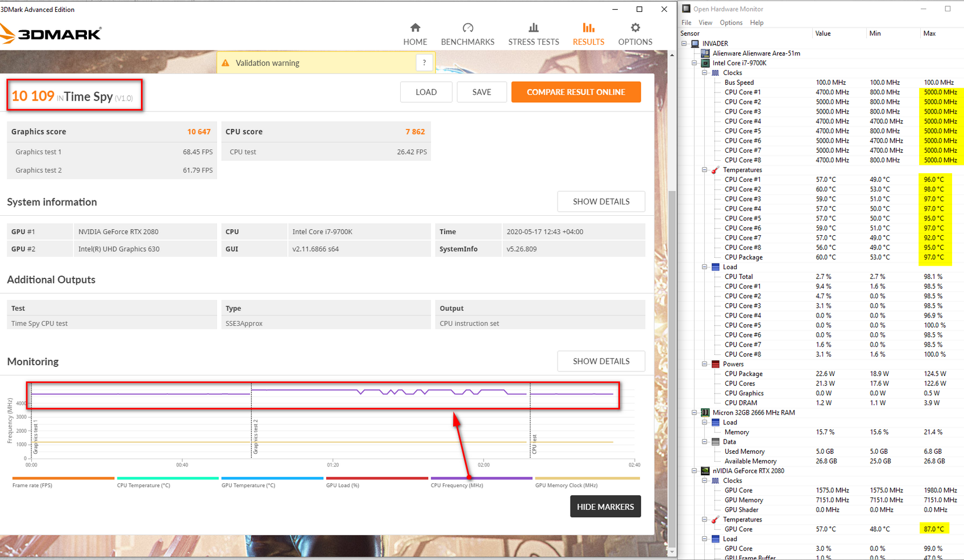The height and width of the screenshot is (560, 964).
Task: Show details for System information
Action: [x=601, y=202]
